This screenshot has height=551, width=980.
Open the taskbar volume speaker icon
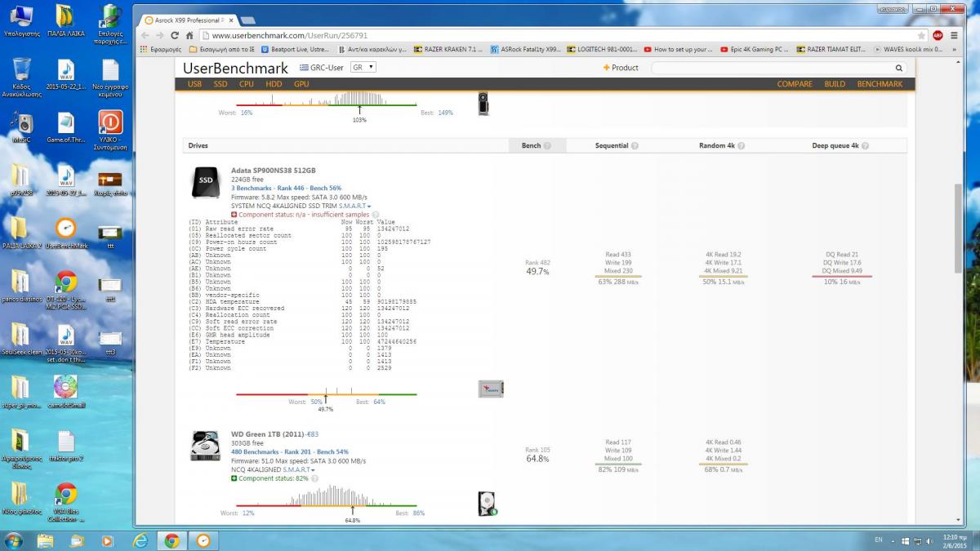929,540
